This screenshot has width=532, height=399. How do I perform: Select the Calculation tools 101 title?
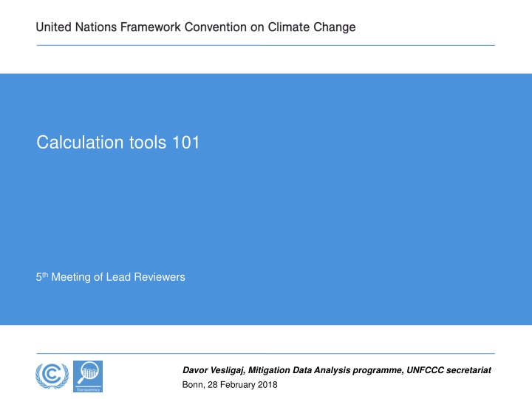(118, 142)
